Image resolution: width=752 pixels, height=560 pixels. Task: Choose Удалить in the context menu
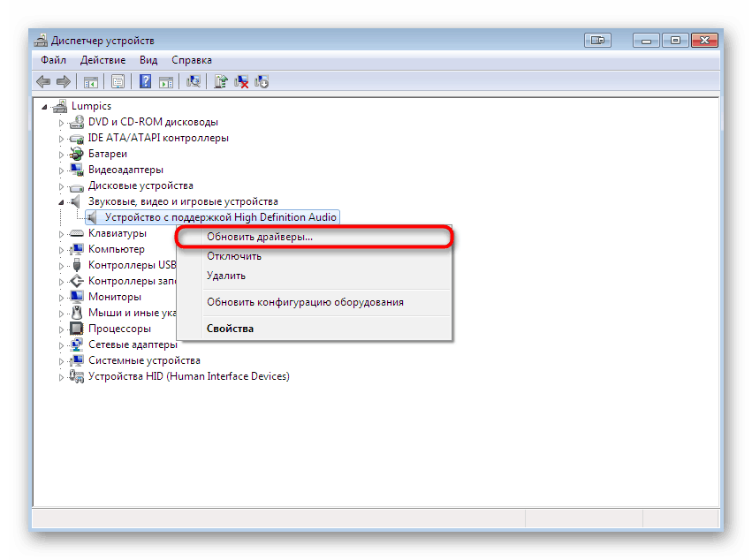(x=314, y=276)
